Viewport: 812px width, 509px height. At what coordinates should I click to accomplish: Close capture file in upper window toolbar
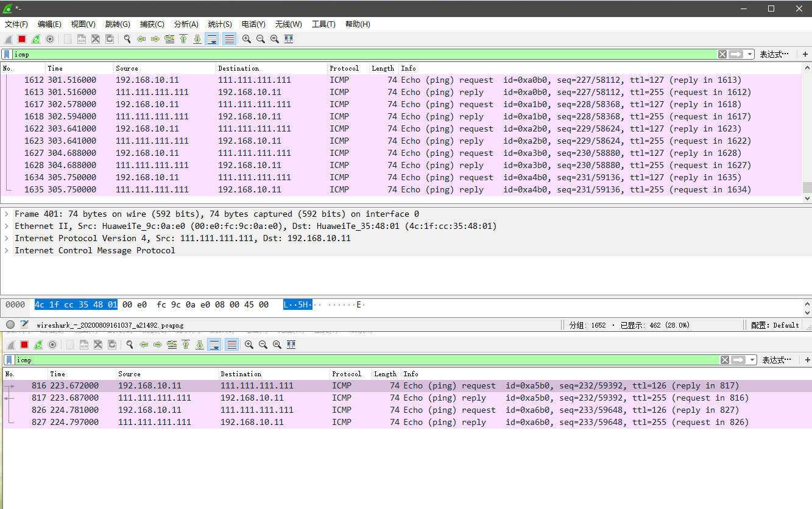point(96,39)
